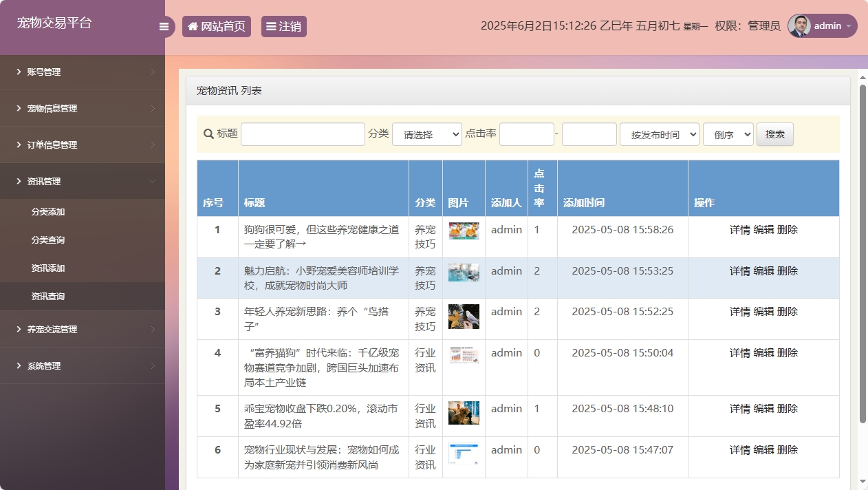The height and width of the screenshot is (490, 868).
Task: Click the admin user avatar
Action: [799, 26]
